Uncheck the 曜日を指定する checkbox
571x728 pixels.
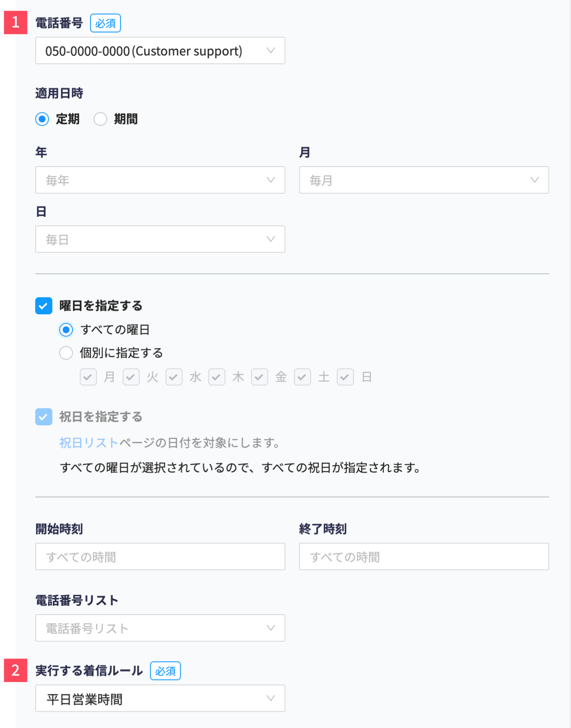click(x=44, y=306)
